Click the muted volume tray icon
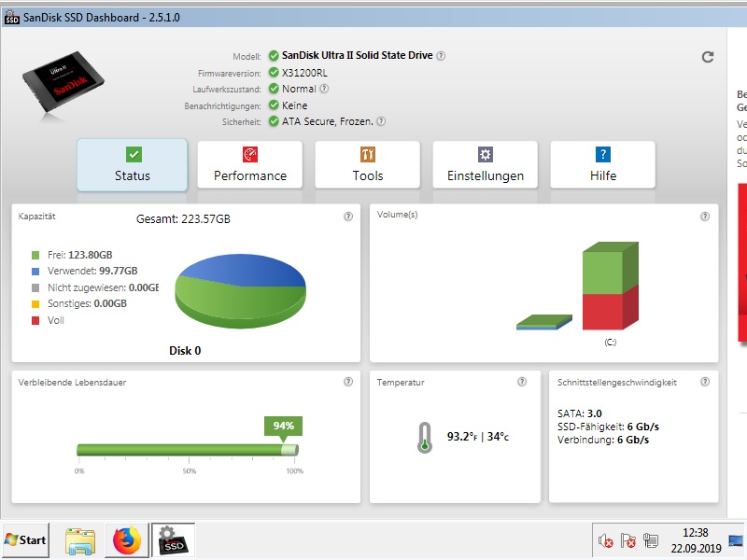 605,541
